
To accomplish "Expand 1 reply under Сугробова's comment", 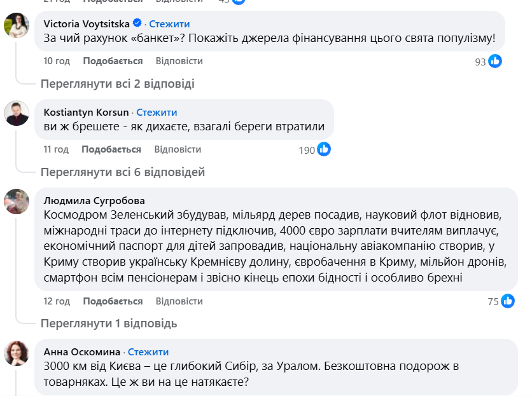I will (108, 324).
